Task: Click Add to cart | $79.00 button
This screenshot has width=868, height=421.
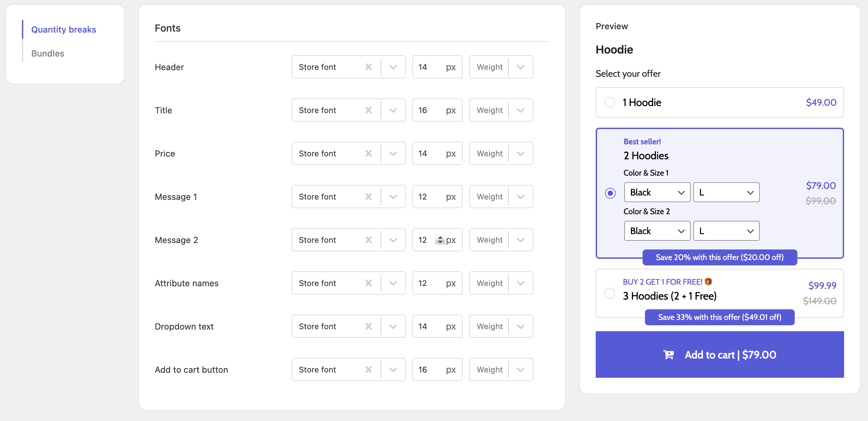Action: 719,354
